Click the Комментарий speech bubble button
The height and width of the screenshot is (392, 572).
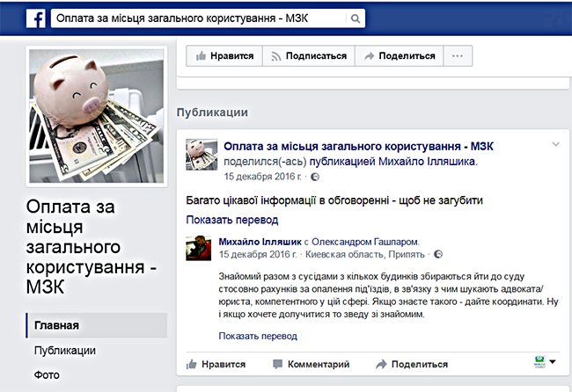pos(312,364)
